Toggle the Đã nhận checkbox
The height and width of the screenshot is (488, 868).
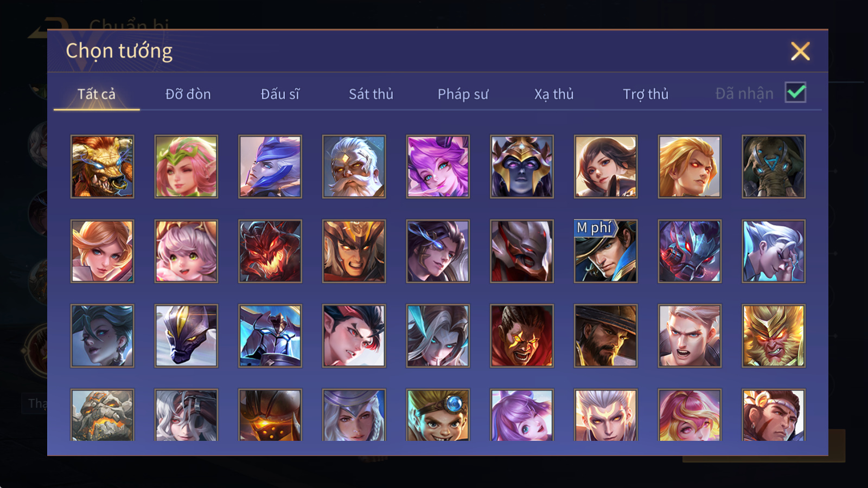(x=795, y=93)
